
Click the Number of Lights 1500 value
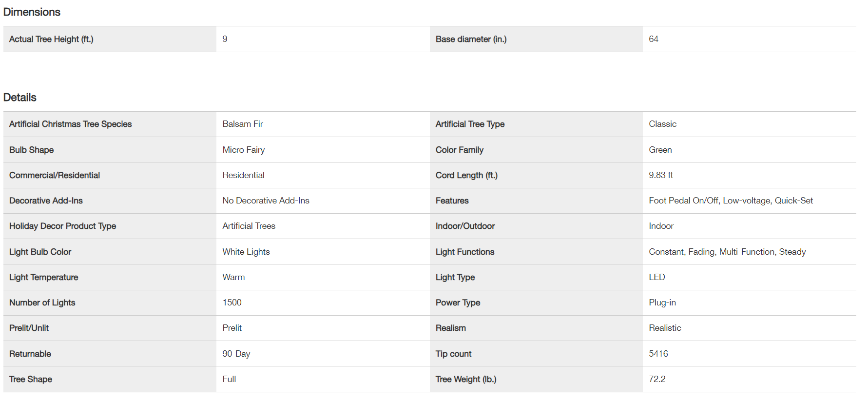click(232, 303)
